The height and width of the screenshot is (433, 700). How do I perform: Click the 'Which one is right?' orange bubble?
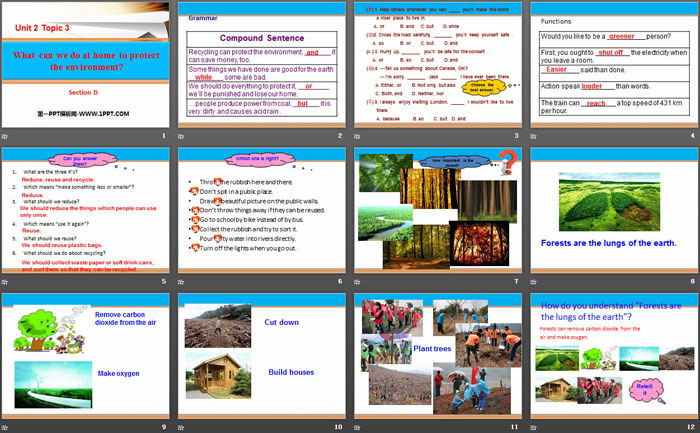tap(260, 159)
